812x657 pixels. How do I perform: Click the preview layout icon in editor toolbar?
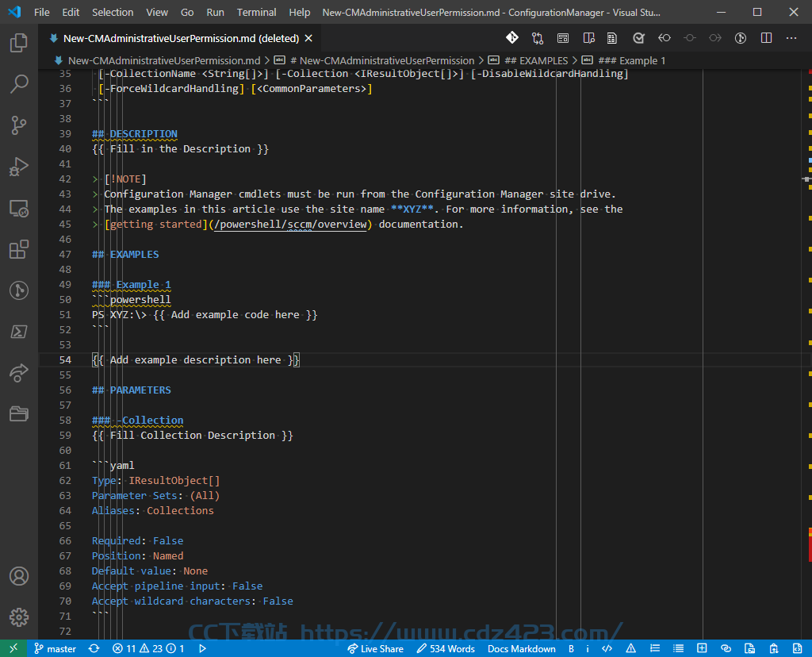[563, 38]
